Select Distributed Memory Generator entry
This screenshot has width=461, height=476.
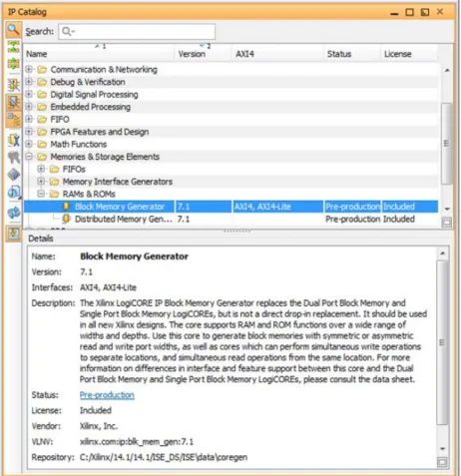coord(124,219)
